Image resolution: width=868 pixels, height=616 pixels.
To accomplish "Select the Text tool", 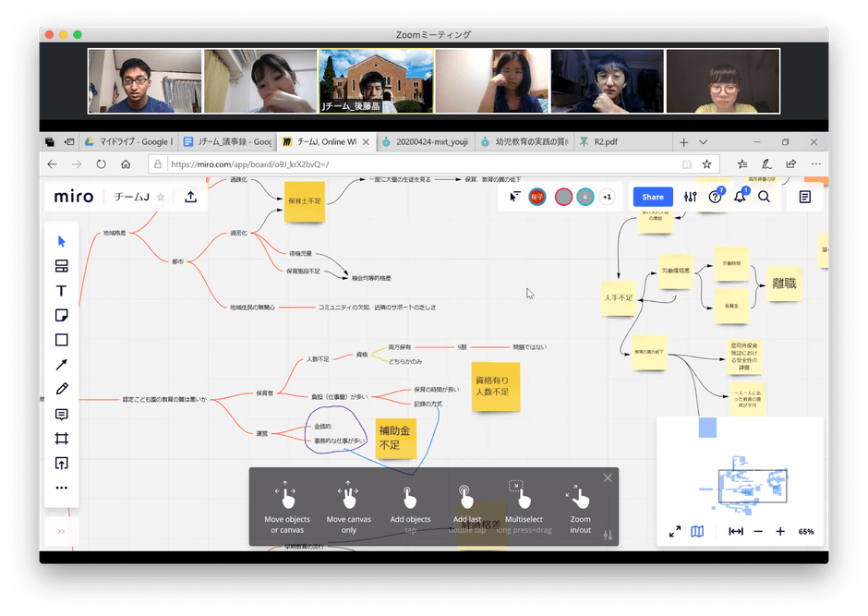I will (62, 291).
